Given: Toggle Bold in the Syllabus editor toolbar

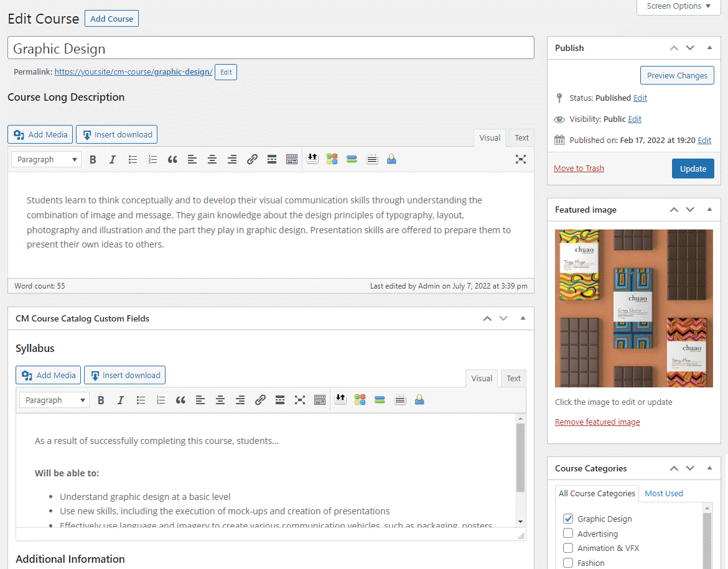Looking at the screenshot, I should (x=101, y=400).
